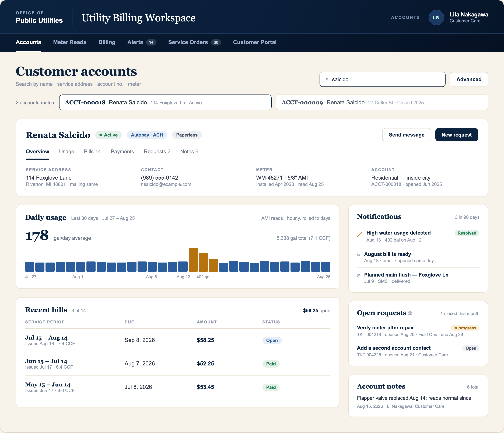Open the May 15 – Jun 14 bill row
504x433 pixels.
click(178, 387)
